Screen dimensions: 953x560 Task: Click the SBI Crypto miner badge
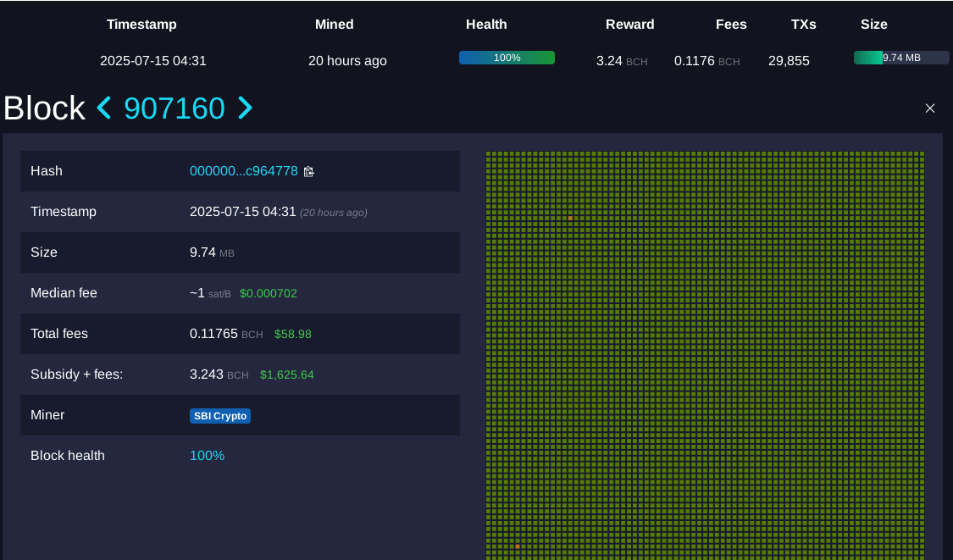(x=220, y=416)
